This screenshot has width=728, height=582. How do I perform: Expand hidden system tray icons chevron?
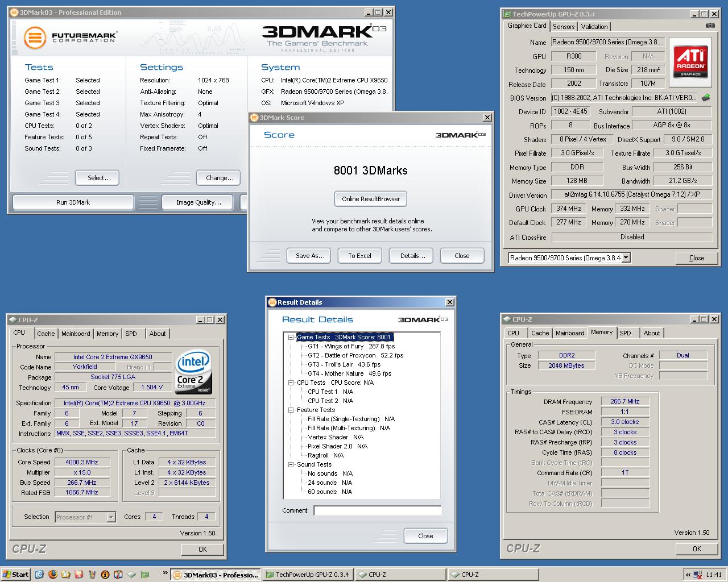point(689,575)
